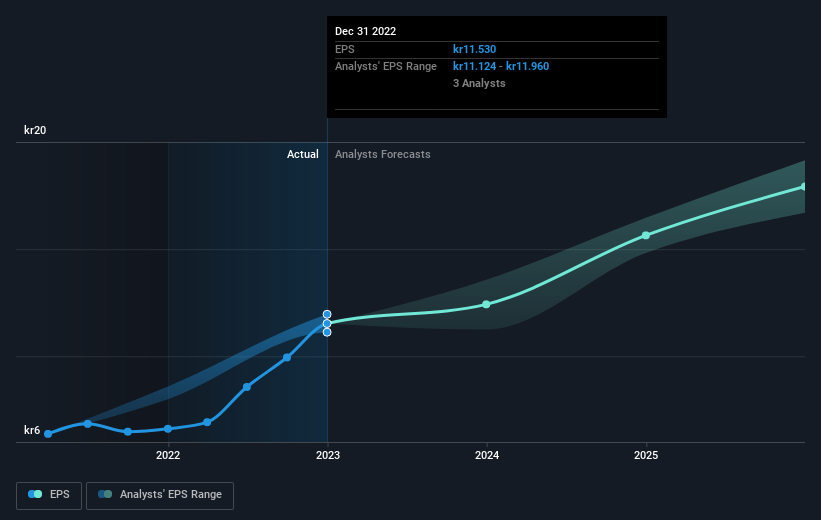This screenshot has height=520, width=821.
Task: Click the EPS data point at 2022
Action: click(x=168, y=429)
